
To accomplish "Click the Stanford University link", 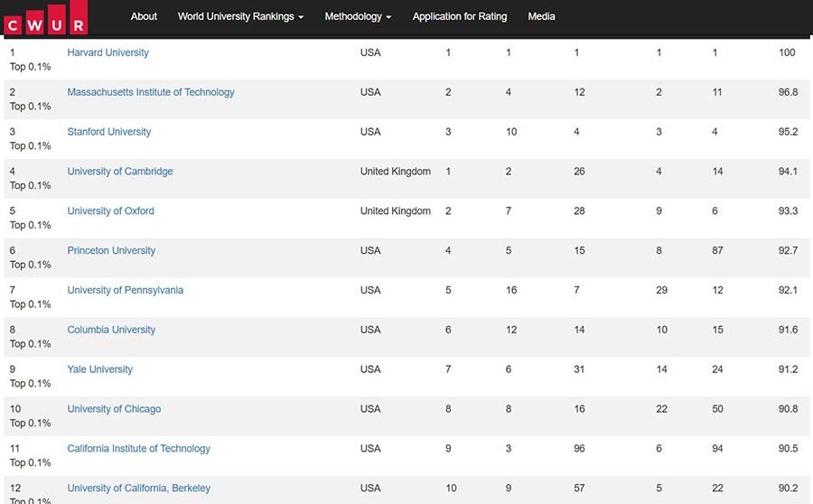I will [109, 132].
